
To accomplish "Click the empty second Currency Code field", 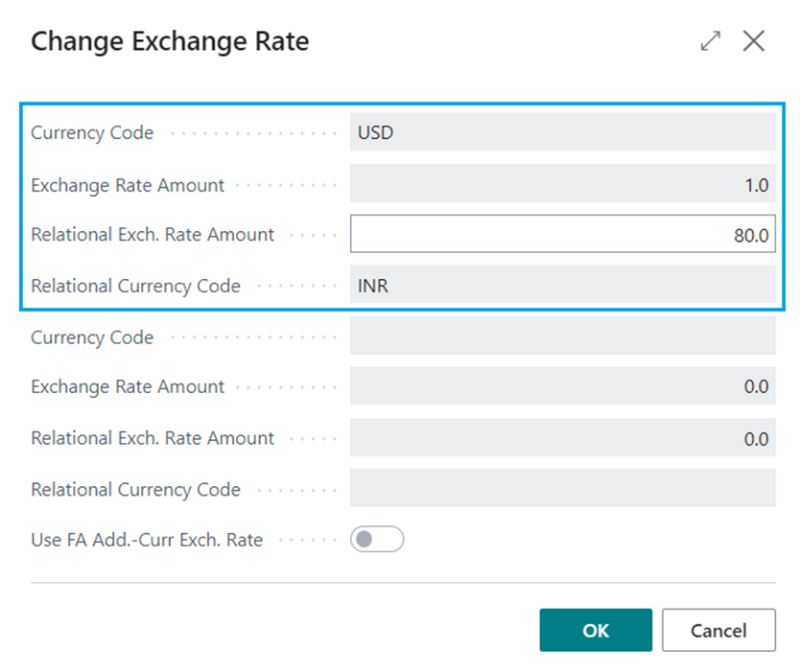I will tap(563, 336).
